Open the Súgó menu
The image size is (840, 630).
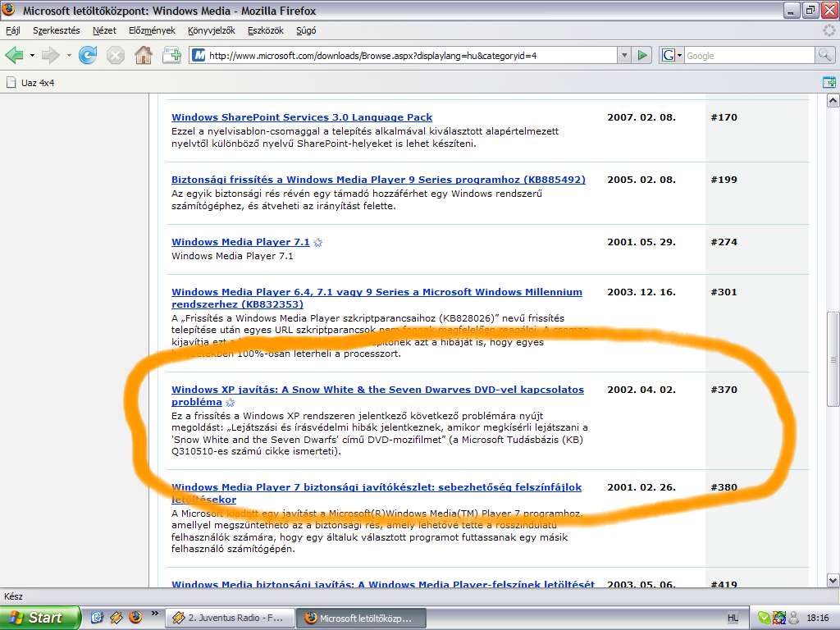(307, 30)
